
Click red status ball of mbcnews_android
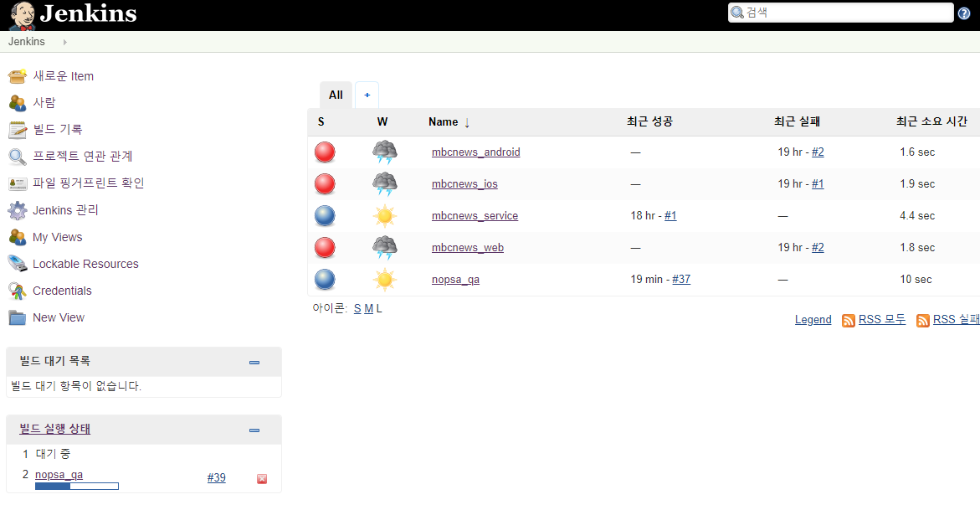click(325, 152)
